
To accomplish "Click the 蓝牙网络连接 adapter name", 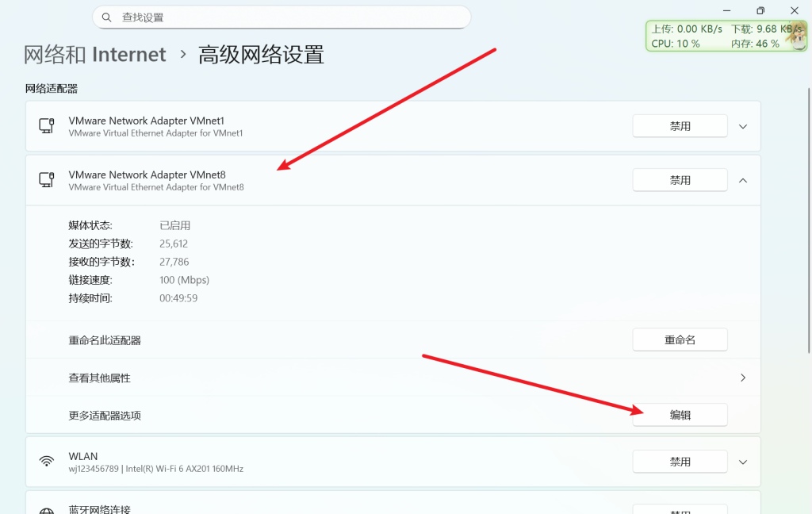I will 99,509.
